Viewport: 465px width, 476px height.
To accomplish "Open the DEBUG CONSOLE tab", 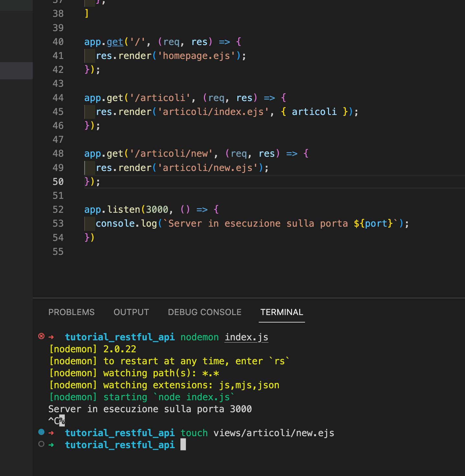I will point(205,312).
